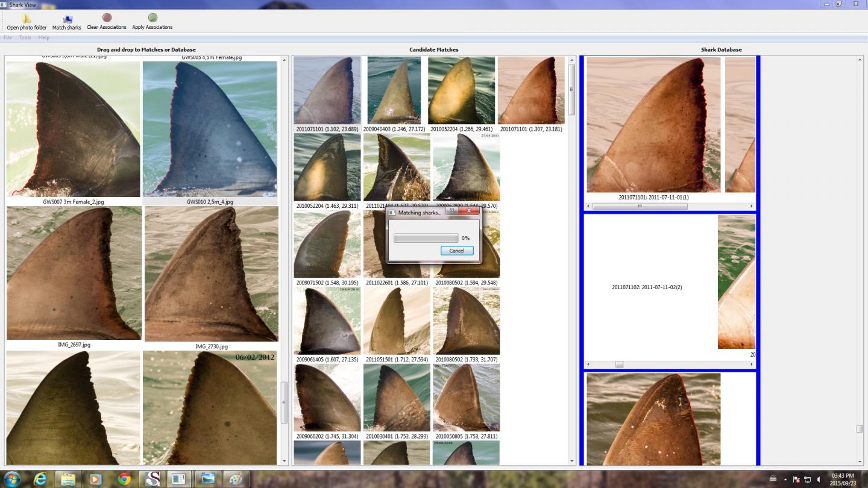Launch Google Chrome from the taskbar
Viewport: 868px width, 488px height.
click(x=124, y=479)
